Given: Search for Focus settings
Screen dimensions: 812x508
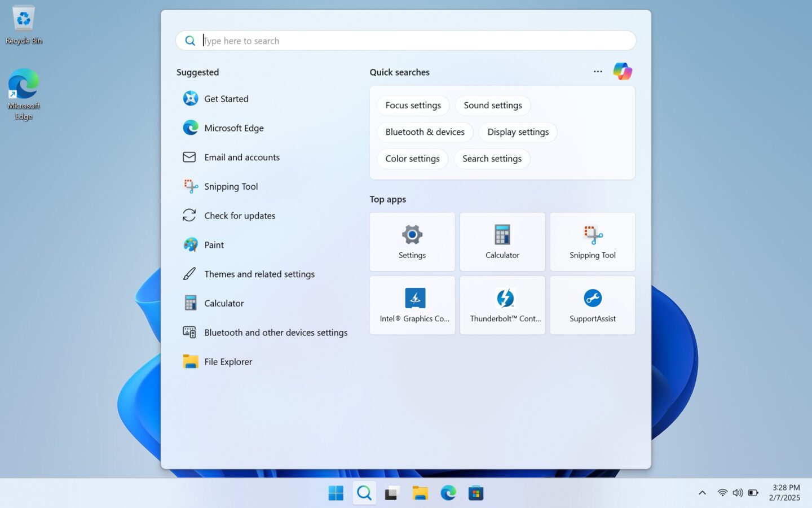Looking at the screenshot, I should (413, 105).
